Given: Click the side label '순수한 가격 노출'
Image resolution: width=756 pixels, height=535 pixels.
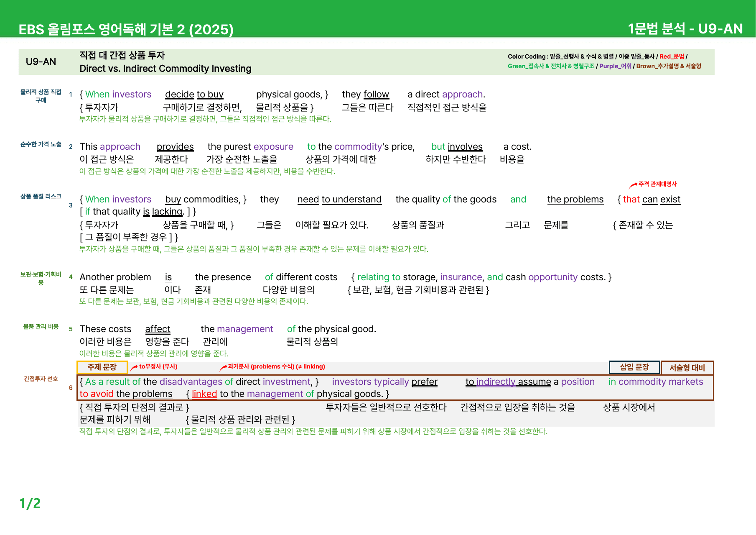Looking at the screenshot, I should [x=41, y=144].
